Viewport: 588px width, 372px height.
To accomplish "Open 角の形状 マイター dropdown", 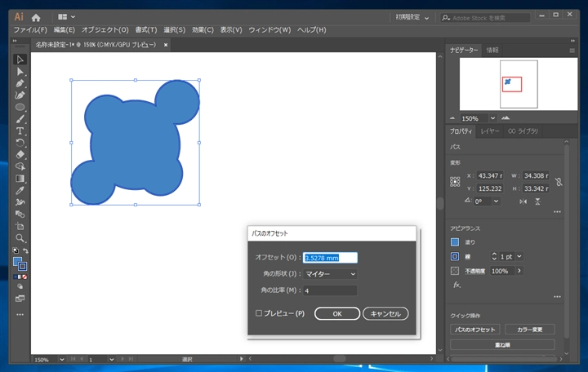I will tap(330, 274).
